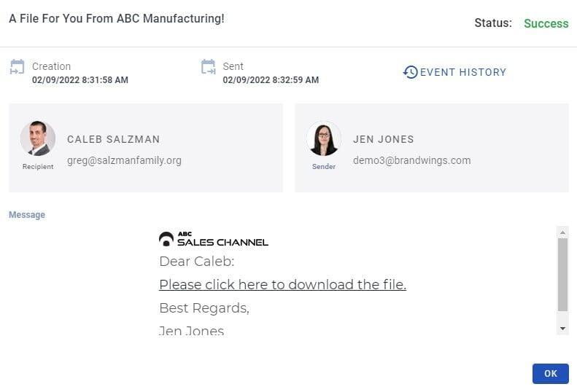Select the demo3@brandwings.com email address
This screenshot has height=392, width=577.
[x=411, y=160]
